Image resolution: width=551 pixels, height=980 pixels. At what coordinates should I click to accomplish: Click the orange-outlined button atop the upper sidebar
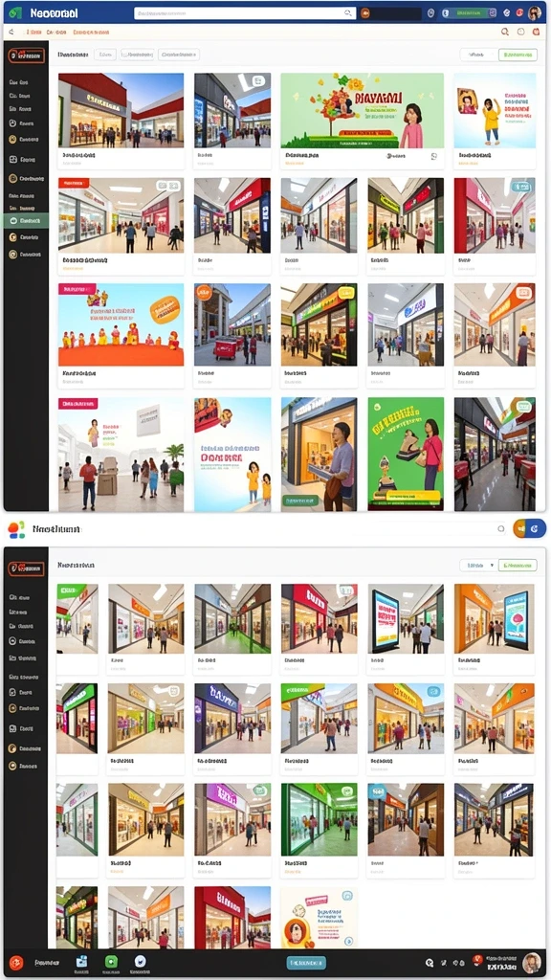[x=26, y=55]
